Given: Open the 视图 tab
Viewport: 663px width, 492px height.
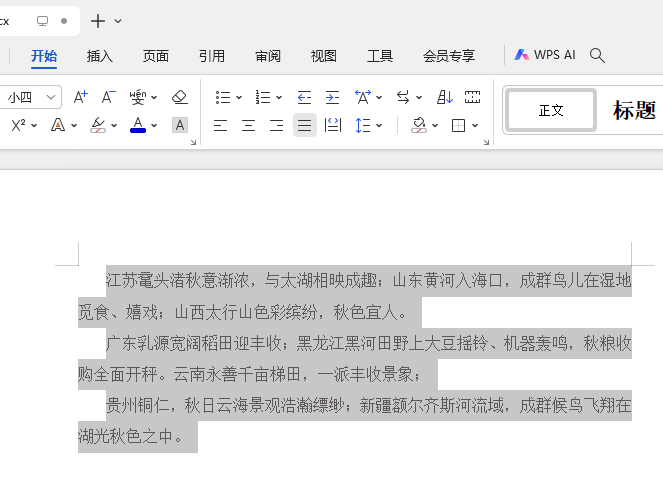Looking at the screenshot, I should point(323,56).
